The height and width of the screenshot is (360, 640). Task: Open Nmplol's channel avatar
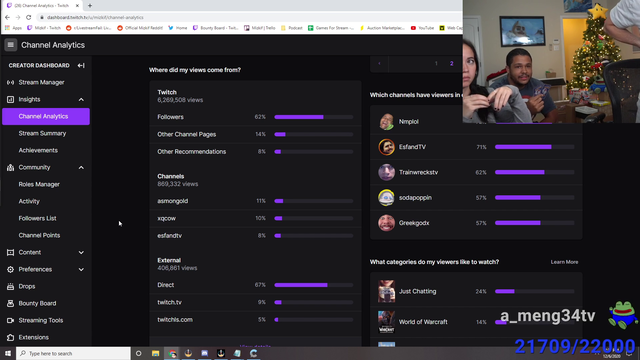[x=386, y=122]
